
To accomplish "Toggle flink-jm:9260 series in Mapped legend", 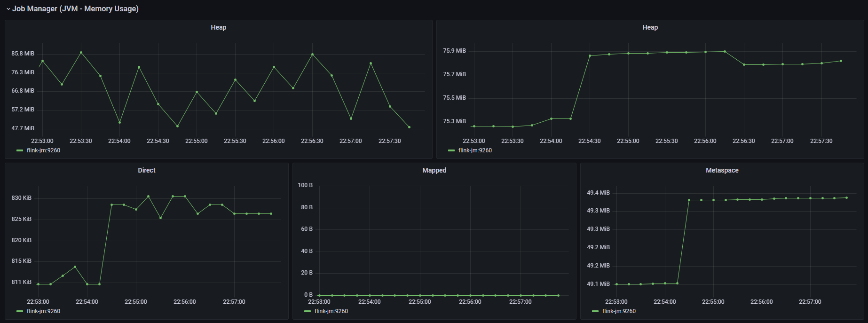I will pos(331,311).
